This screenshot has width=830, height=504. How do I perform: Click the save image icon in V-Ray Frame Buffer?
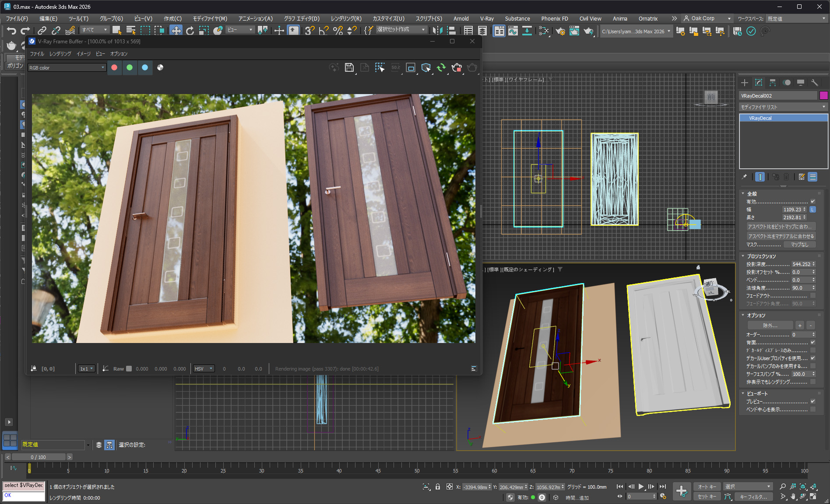click(x=349, y=67)
